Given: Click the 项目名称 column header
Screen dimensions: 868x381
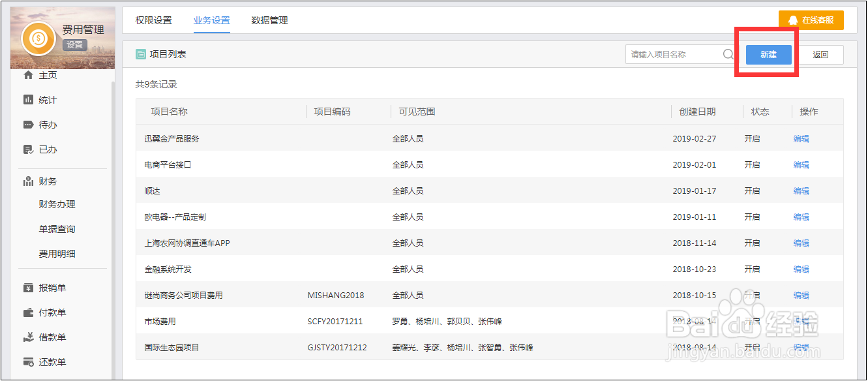Looking at the screenshot, I should click(169, 112).
